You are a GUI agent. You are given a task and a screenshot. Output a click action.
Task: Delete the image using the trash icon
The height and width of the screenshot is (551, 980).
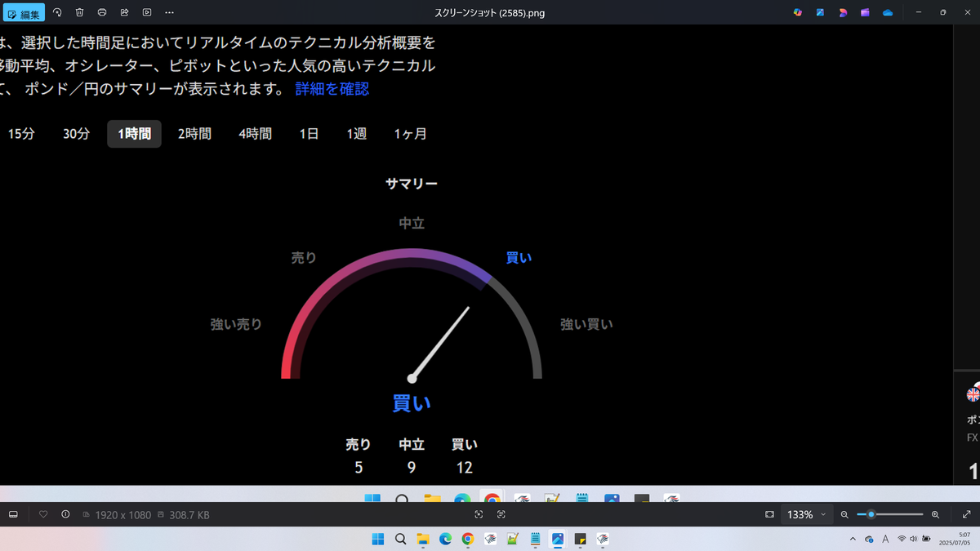79,13
